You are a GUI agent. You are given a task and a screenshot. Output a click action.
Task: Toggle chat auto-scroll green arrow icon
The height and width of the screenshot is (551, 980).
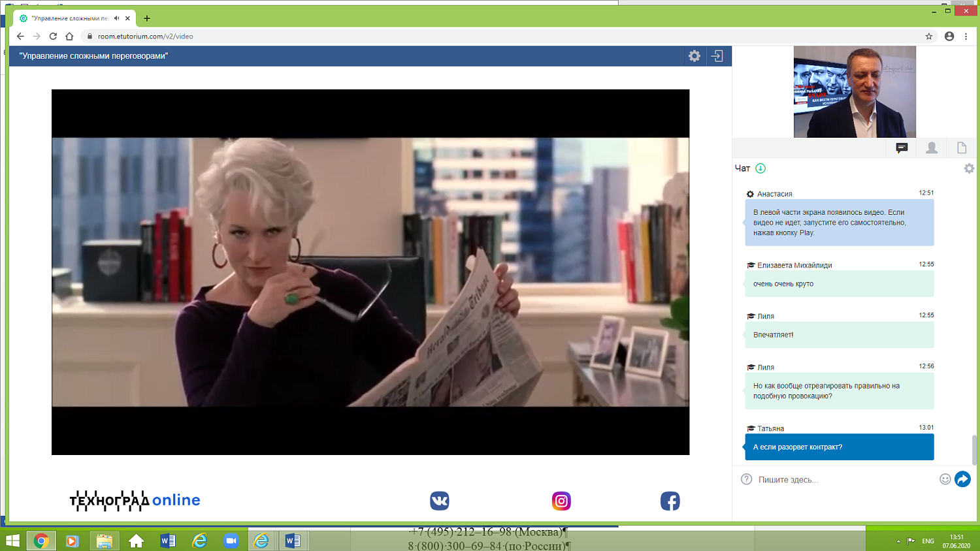click(760, 168)
